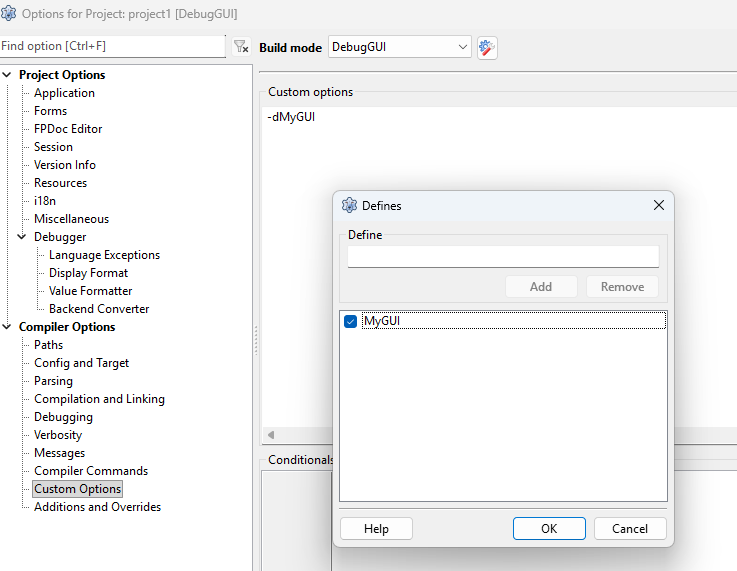Select Language Exceptions under Debugger
The height and width of the screenshot is (571, 737).
point(104,255)
